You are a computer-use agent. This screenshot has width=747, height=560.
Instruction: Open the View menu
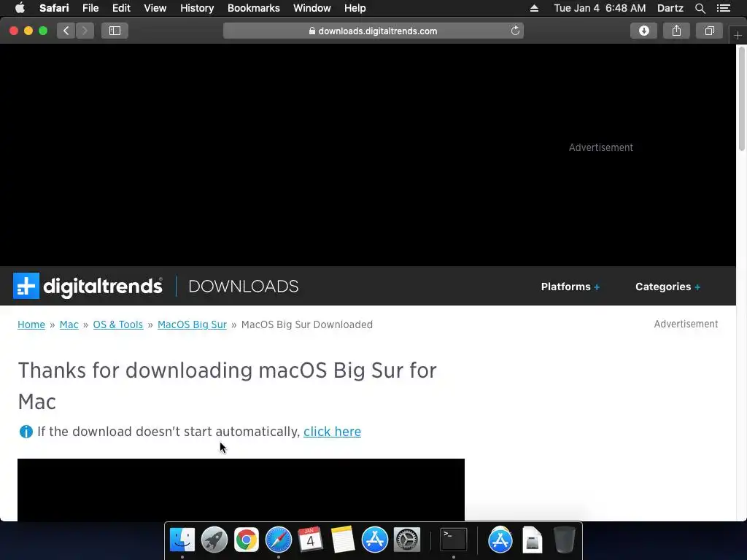click(155, 8)
